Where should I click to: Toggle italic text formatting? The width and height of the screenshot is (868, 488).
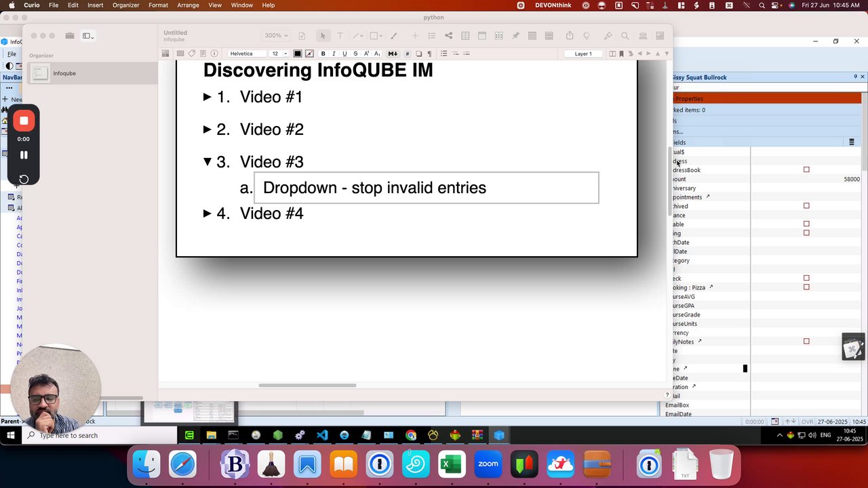(334, 54)
